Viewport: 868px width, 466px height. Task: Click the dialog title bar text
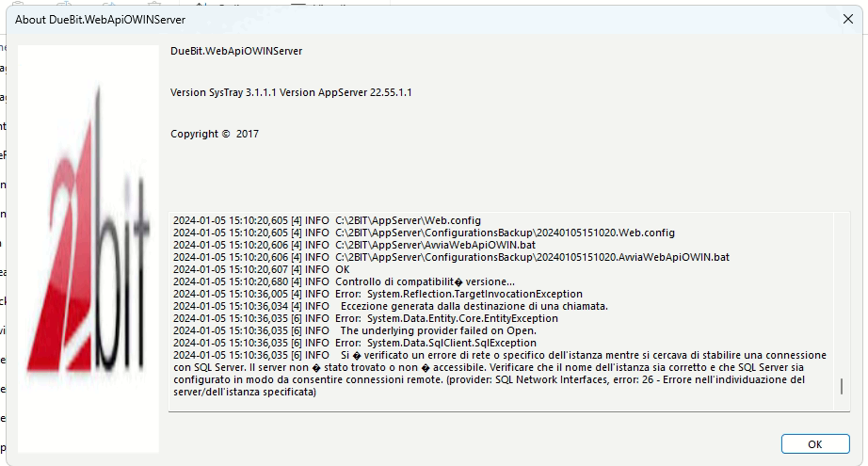coord(100,20)
